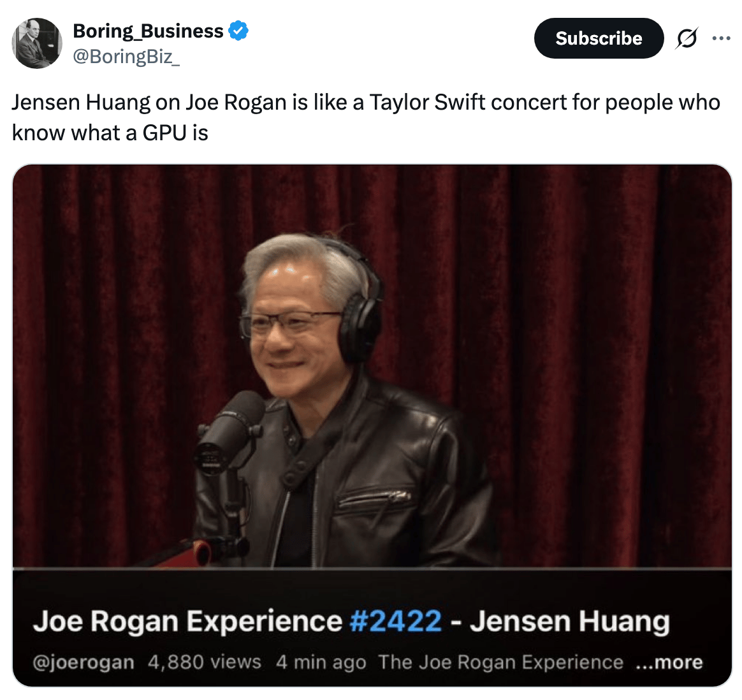Open the @joerogan channel handle
742x700 pixels.
coord(84,662)
